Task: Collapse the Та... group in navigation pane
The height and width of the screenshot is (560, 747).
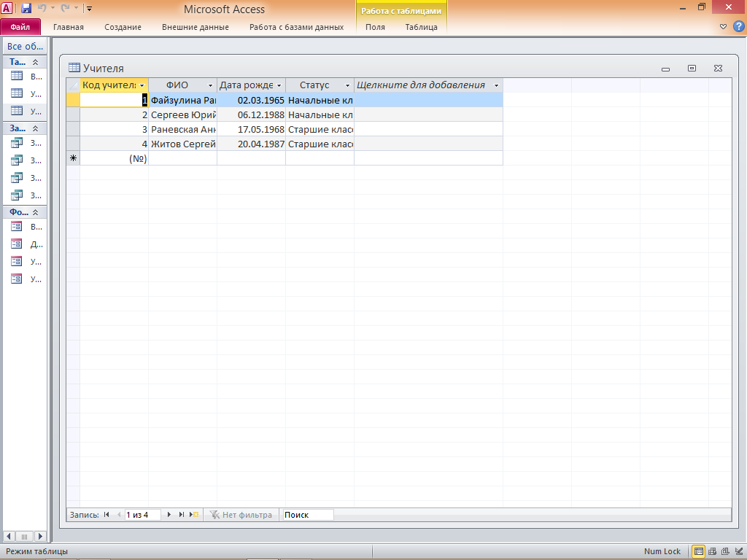Action: click(x=35, y=62)
